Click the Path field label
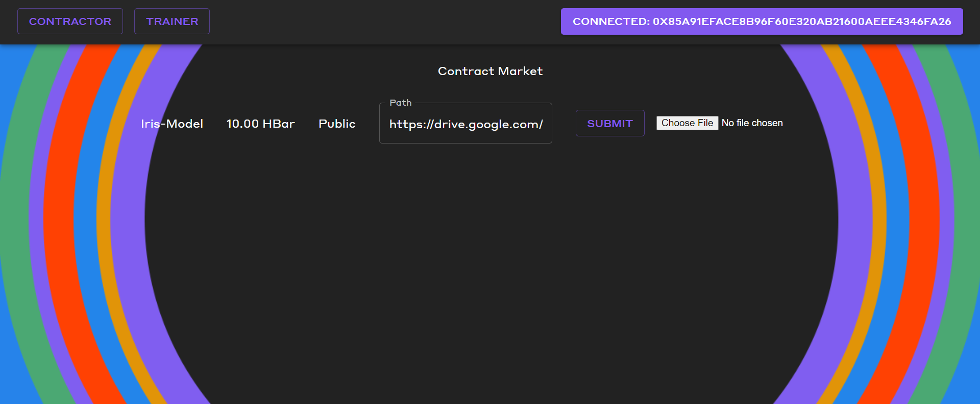The width and height of the screenshot is (980, 404). tap(400, 103)
